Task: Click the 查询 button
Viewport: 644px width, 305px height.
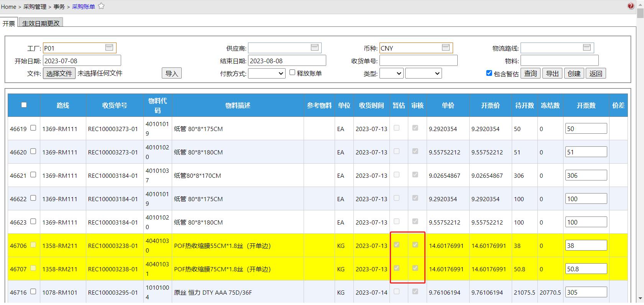Action: 531,73
